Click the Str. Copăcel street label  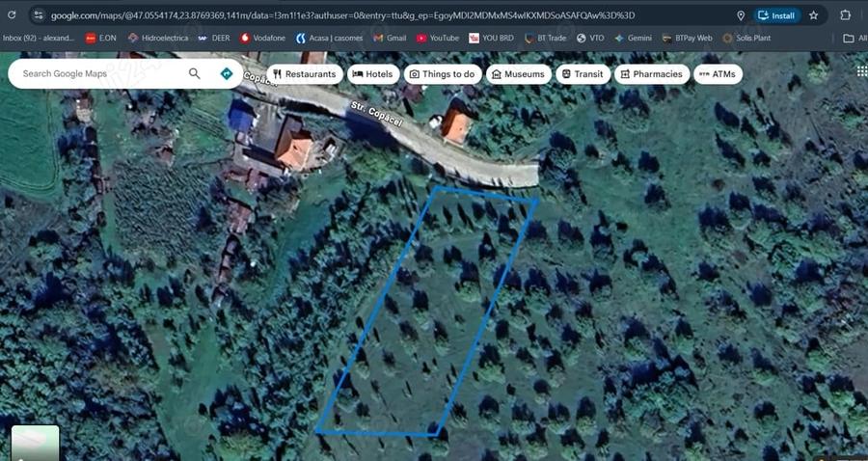(x=376, y=114)
